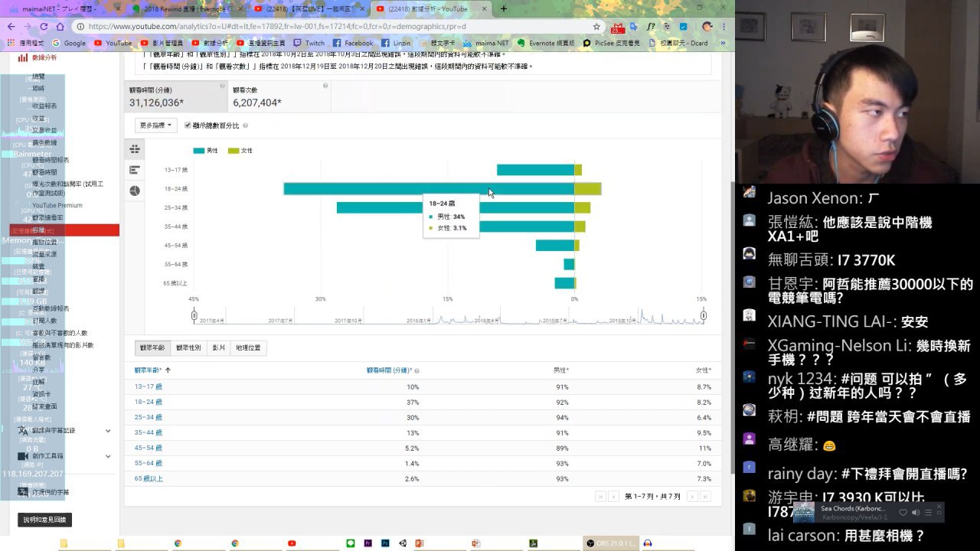Switch to the 觀眾性別 tab
Image resolution: width=980 pixels, height=551 pixels.
188,347
